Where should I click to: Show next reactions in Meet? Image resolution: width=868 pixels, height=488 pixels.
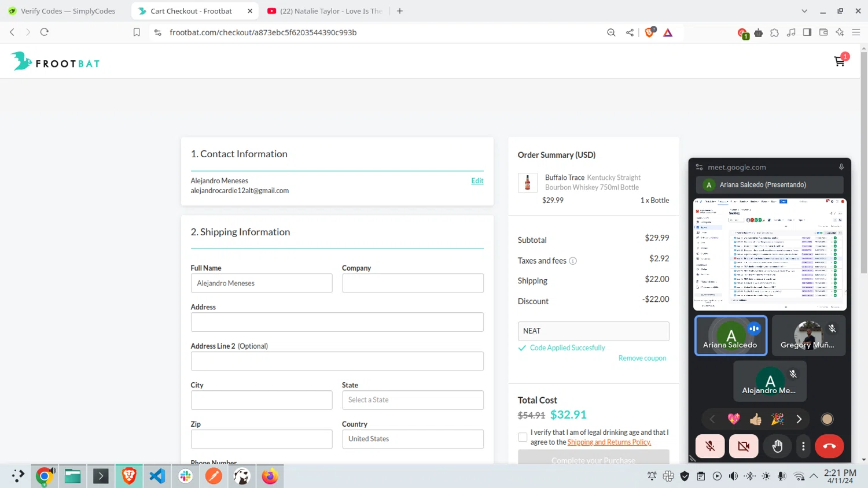point(799,419)
